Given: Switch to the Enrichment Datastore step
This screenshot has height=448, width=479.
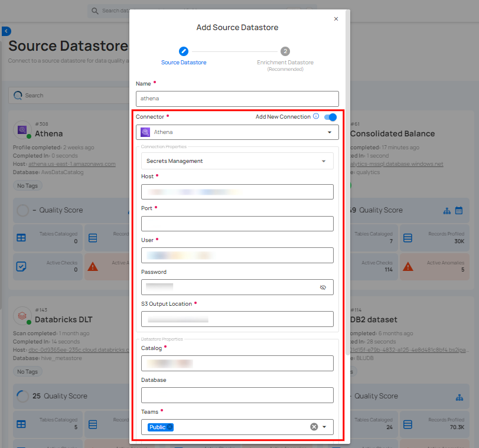Looking at the screenshot, I should [285, 51].
